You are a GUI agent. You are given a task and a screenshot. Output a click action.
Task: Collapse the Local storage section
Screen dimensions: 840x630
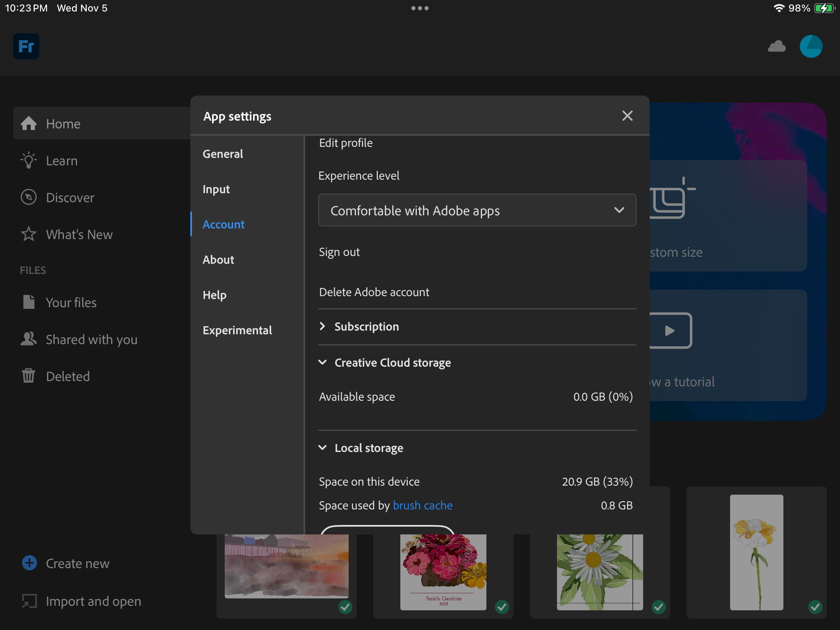pos(368,448)
